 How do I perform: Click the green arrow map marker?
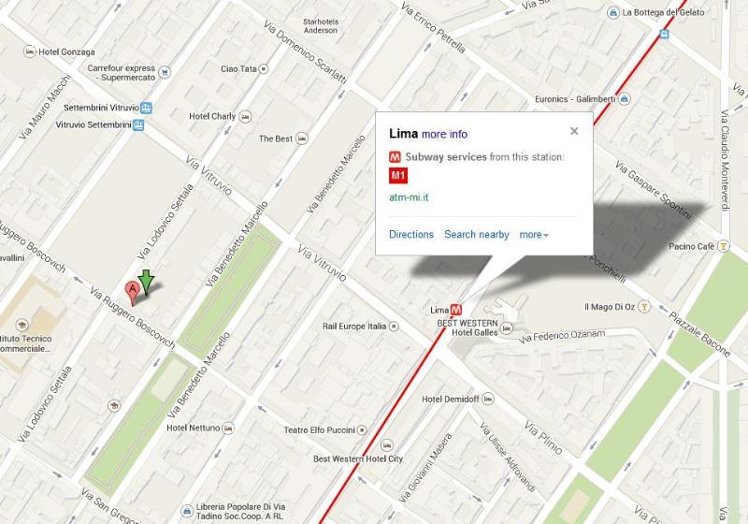point(146,282)
